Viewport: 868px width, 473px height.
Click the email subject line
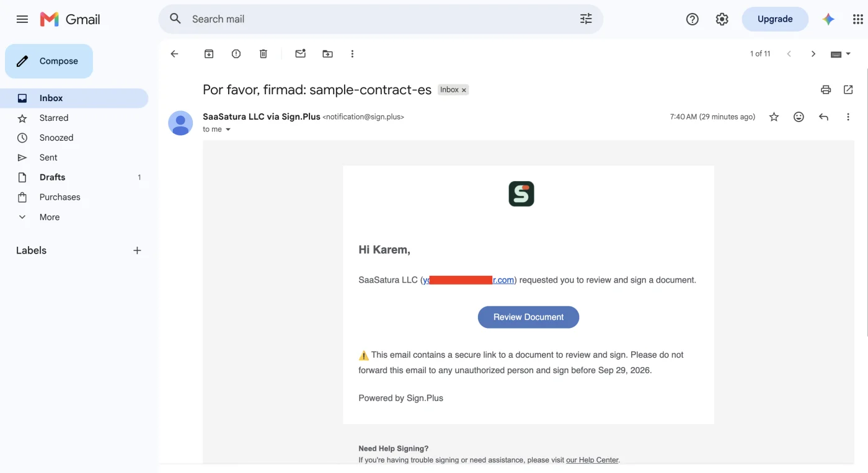(x=317, y=90)
